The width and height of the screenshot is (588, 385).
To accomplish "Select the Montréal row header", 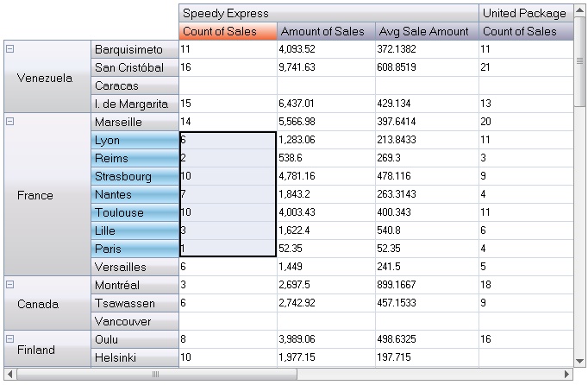I will click(x=134, y=285).
